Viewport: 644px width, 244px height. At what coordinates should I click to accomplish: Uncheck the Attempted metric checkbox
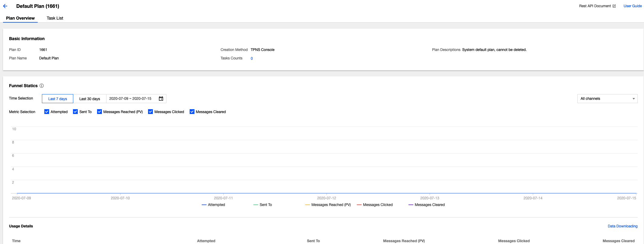47,112
